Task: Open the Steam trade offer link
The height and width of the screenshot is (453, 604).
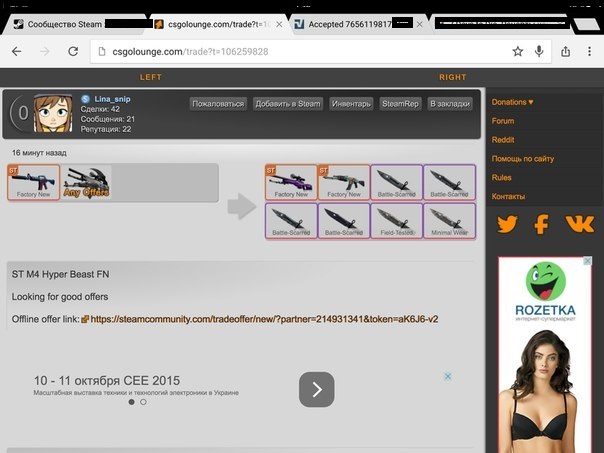Action: coord(264,319)
